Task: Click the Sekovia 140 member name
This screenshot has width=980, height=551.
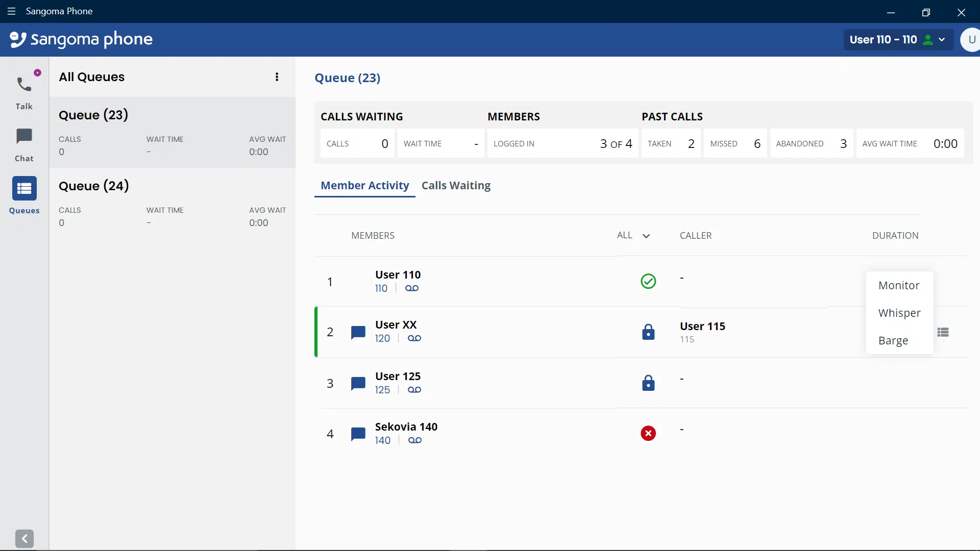Action: 406,427
